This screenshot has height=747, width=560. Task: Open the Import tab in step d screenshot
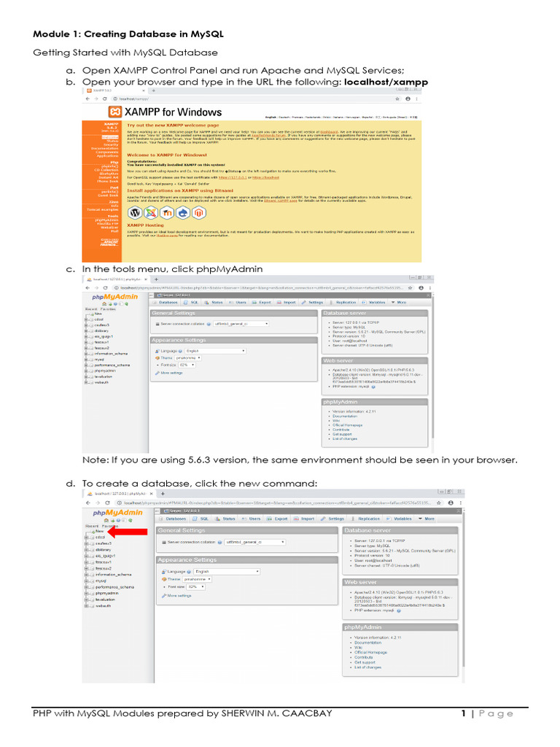coord(304,519)
